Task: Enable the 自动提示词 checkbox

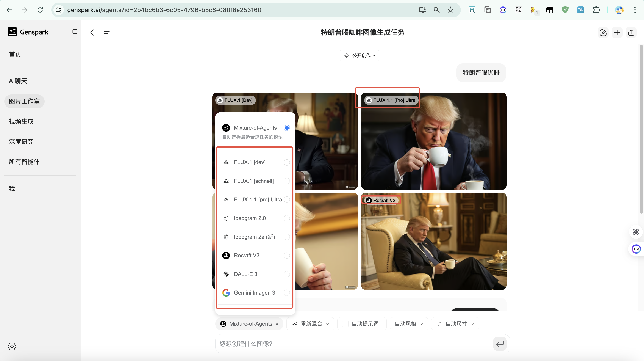Action: pyautogui.click(x=345, y=324)
